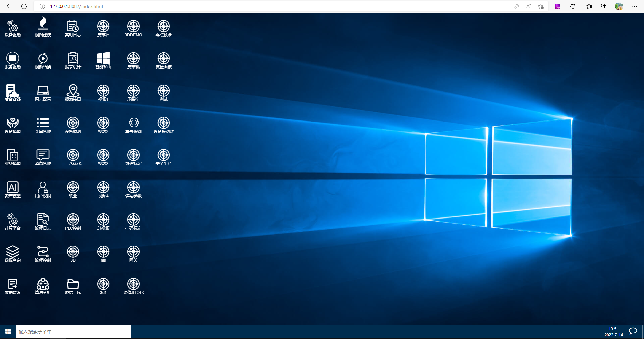Launch the 压裂车 icon
This screenshot has width=644, height=339.
point(133,93)
